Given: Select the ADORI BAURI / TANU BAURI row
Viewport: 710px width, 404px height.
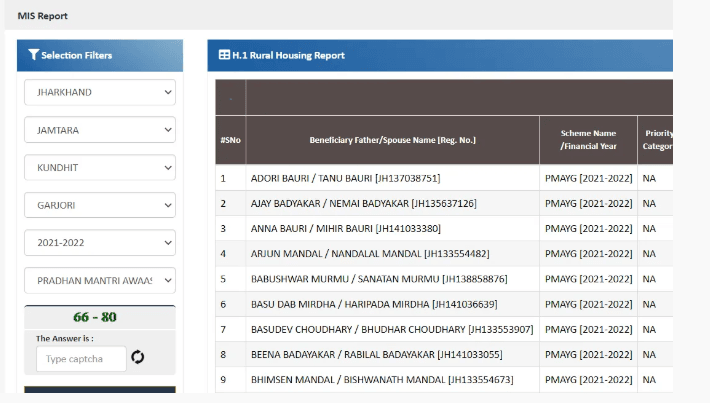Looking at the screenshot, I should point(444,178).
